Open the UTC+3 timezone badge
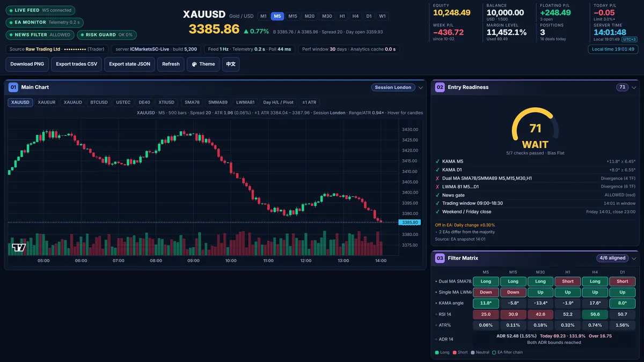 pos(630,39)
